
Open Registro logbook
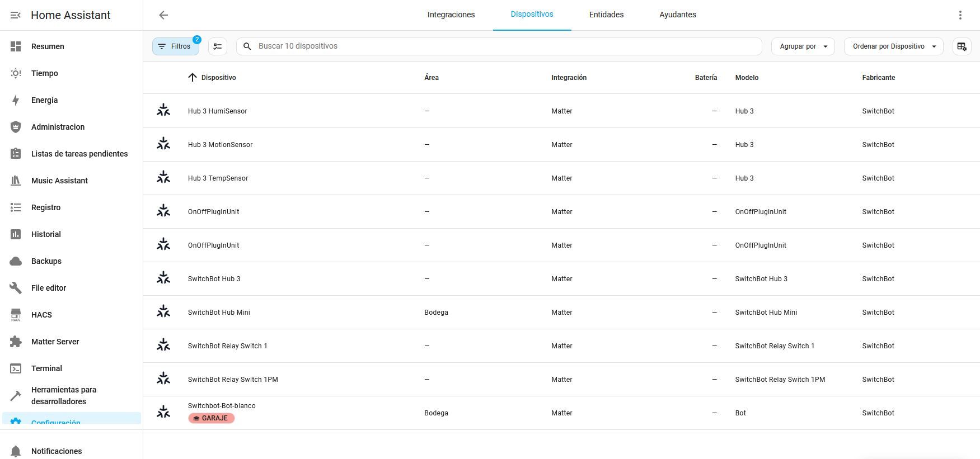[x=72, y=207]
